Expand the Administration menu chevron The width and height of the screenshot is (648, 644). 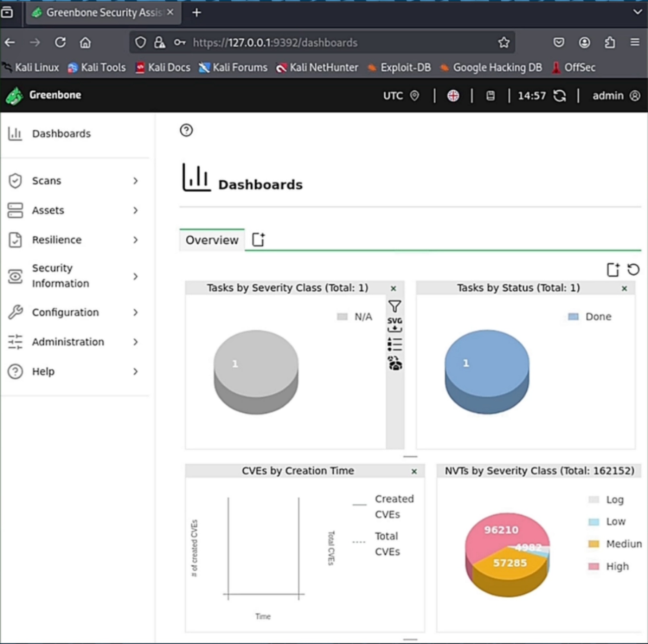click(136, 342)
